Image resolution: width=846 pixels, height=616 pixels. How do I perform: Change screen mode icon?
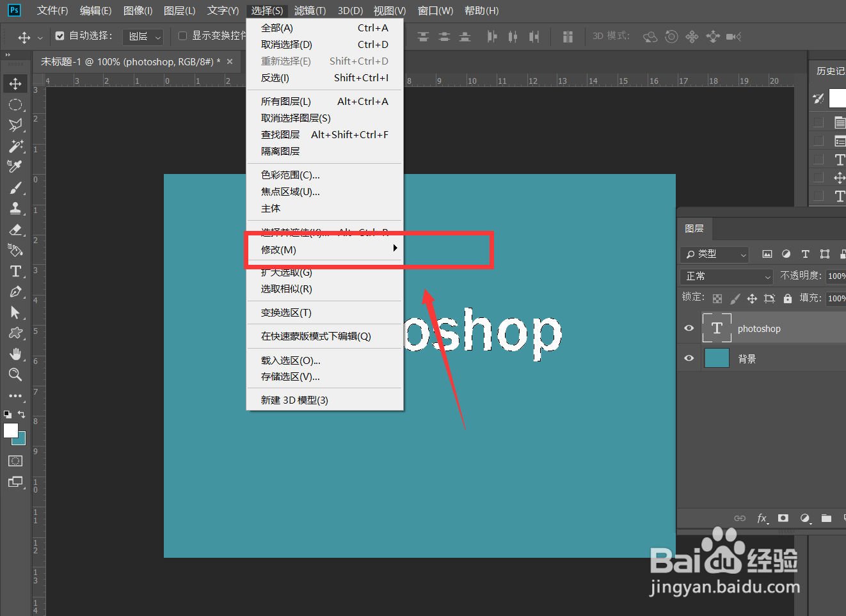point(15,482)
